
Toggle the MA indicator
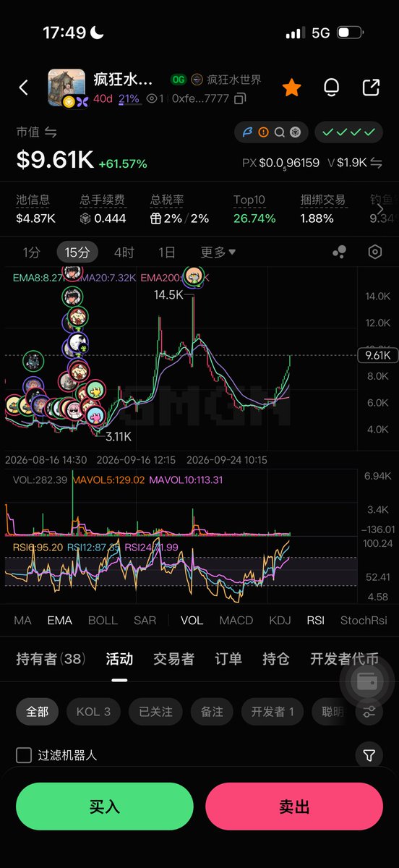[22, 620]
